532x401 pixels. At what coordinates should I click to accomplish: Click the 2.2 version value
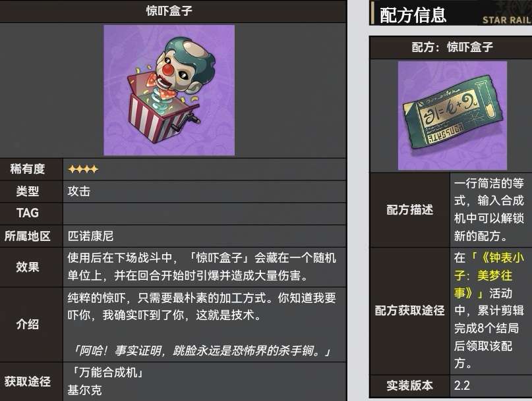click(462, 386)
